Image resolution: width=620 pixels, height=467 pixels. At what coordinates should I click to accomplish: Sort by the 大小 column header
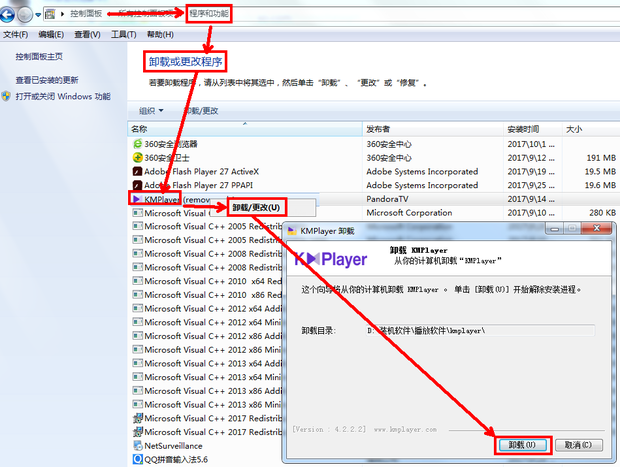[591, 129]
